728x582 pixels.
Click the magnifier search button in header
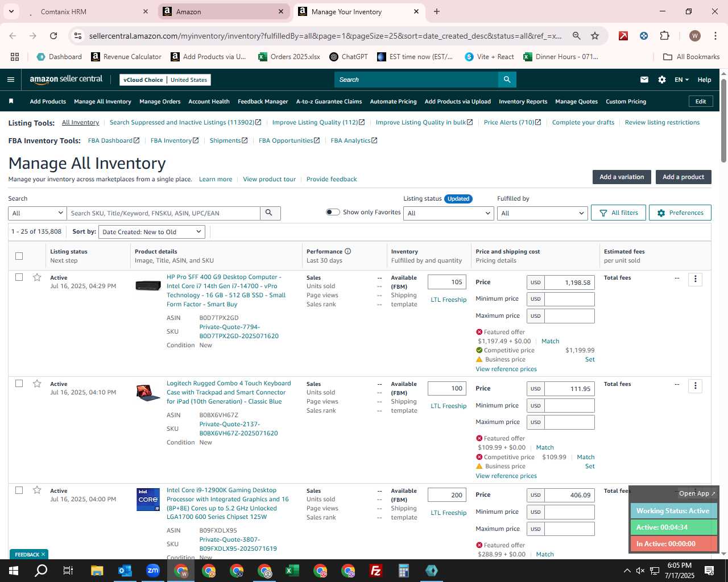point(507,80)
